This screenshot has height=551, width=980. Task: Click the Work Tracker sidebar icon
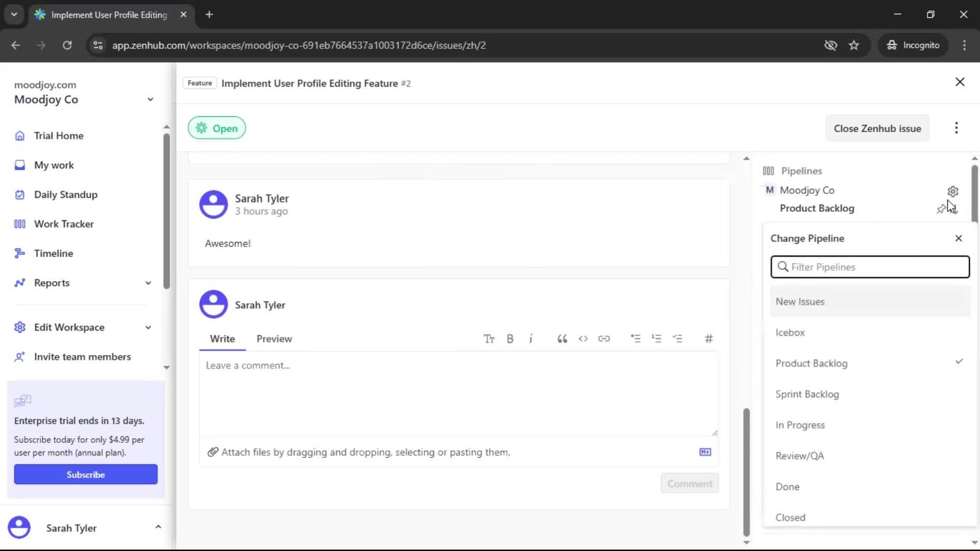point(19,223)
